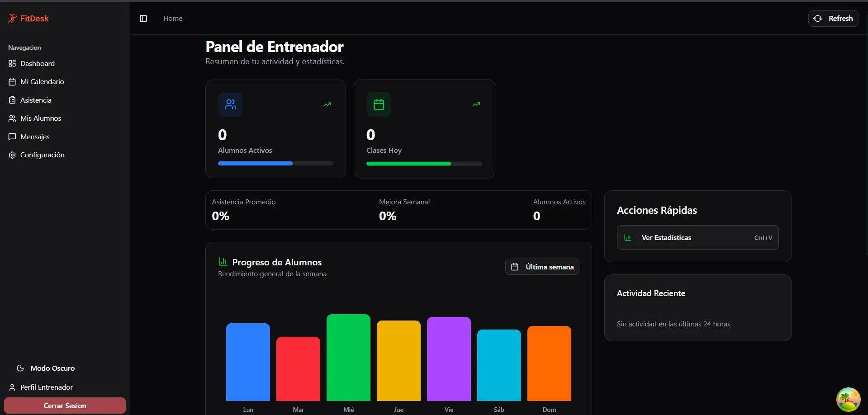The height and width of the screenshot is (415, 868).
Task: Click trend arrow on Clases Hoy card
Action: tap(476, 104)
